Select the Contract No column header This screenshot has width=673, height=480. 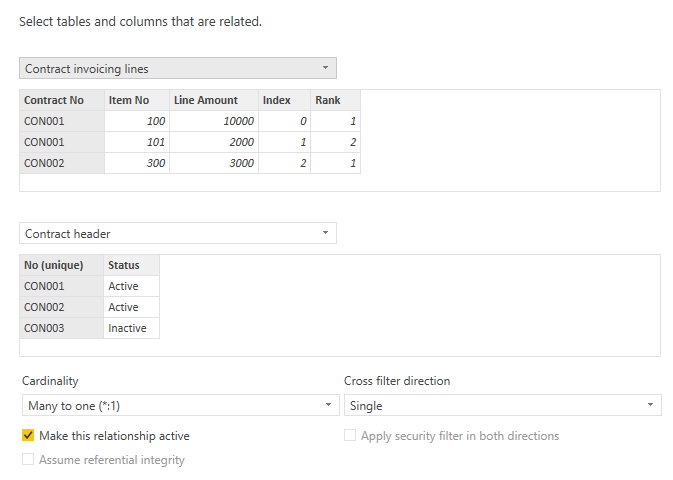[62, 100]
